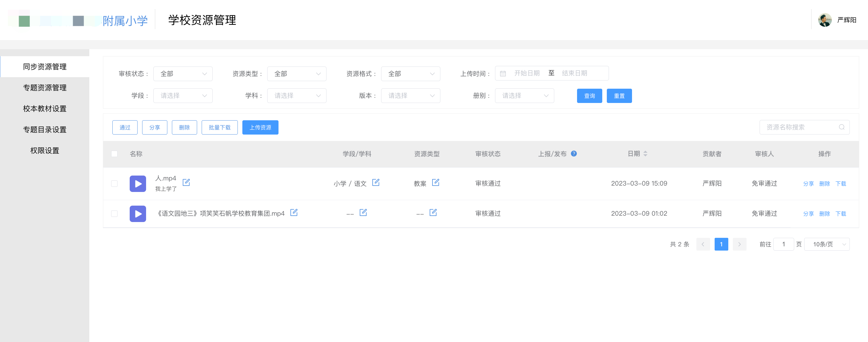Click edit icon next to 人.mp4 name

pos(186,182)
